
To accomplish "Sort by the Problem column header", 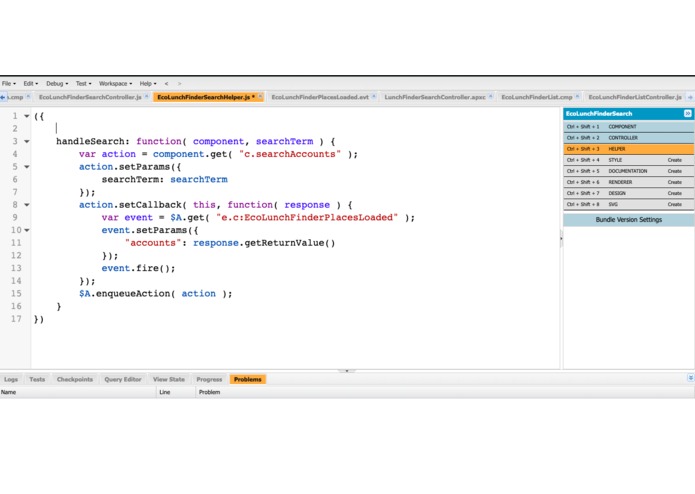I will [445, 392].
